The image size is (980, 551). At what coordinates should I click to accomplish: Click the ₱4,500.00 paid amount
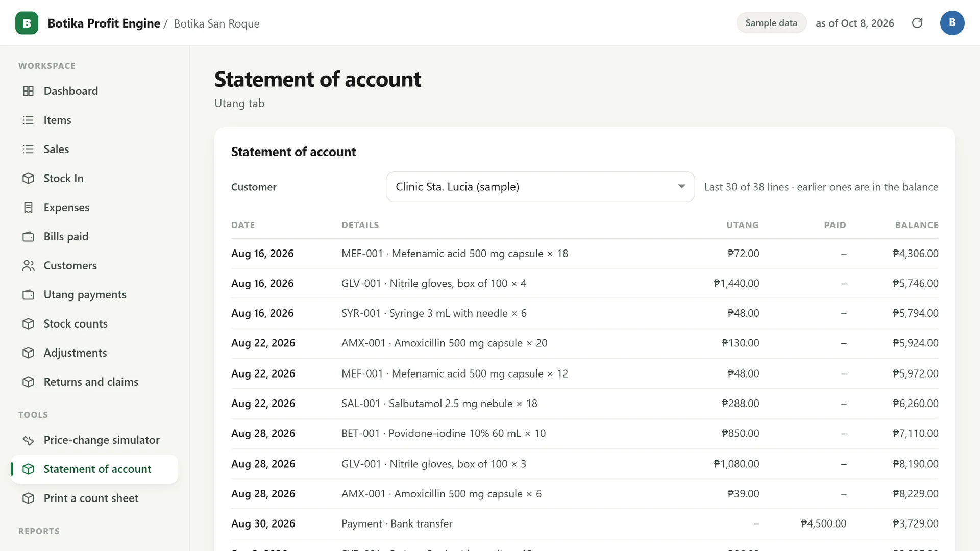823,523
